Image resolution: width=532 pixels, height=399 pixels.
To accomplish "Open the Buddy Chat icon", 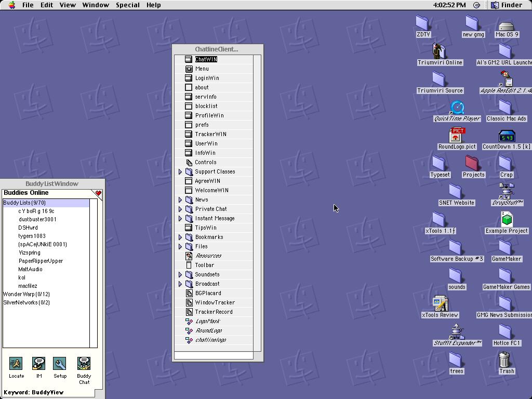I will [84, 363].
